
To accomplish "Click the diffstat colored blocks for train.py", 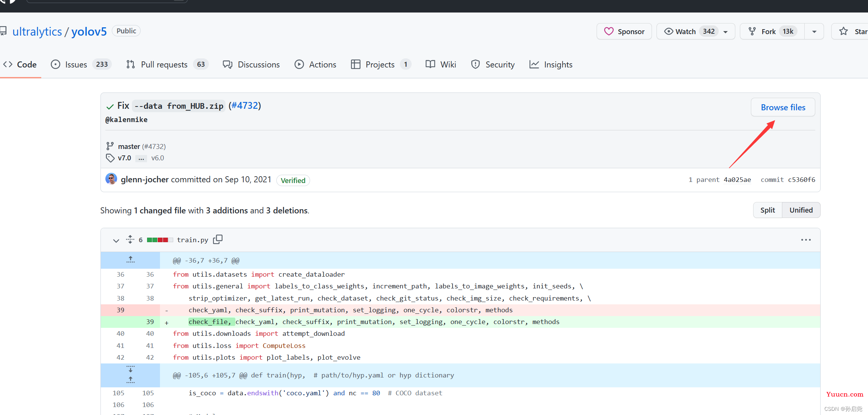I will coord(160,240).
